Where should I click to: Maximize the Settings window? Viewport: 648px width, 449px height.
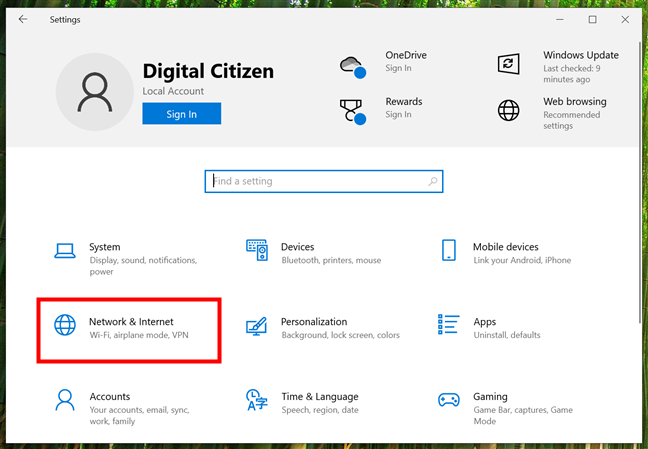(592, 19)
